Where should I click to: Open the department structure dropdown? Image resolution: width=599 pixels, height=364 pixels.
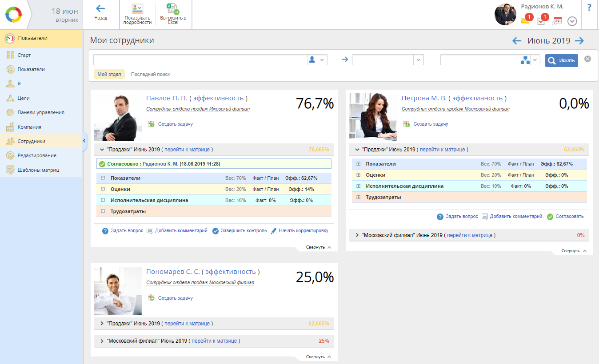coord(535,60)
